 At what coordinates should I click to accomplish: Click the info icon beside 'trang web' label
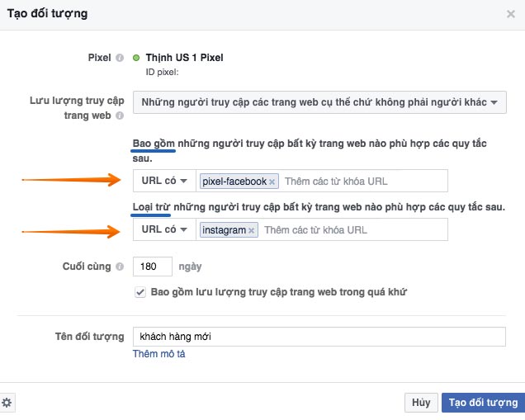120,116
